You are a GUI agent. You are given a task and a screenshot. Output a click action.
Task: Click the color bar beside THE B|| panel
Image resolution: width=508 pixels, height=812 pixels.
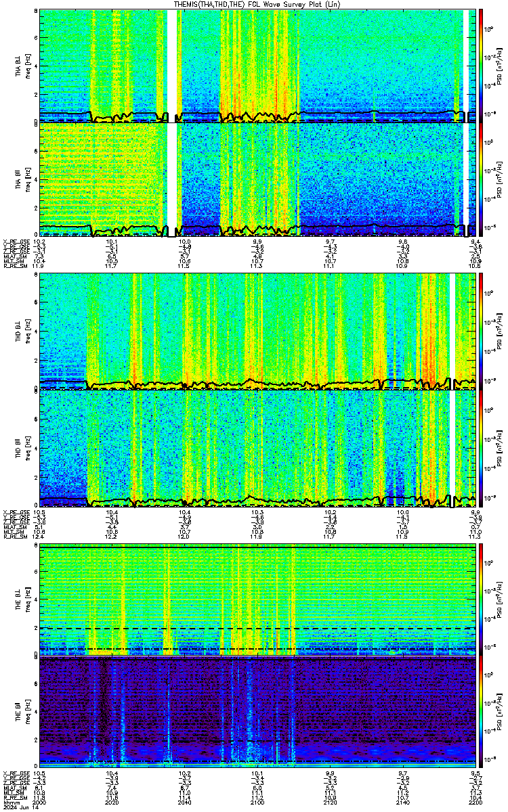[x=481, y=713]
